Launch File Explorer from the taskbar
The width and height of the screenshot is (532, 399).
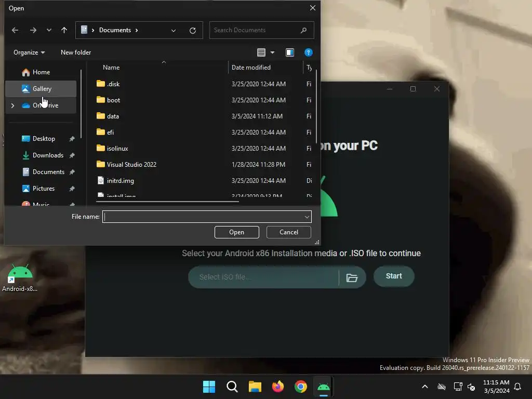click(255, 387)
